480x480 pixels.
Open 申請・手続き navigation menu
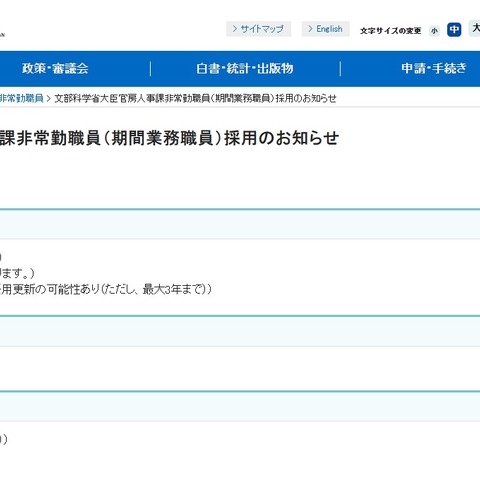[x=434, y=69]
